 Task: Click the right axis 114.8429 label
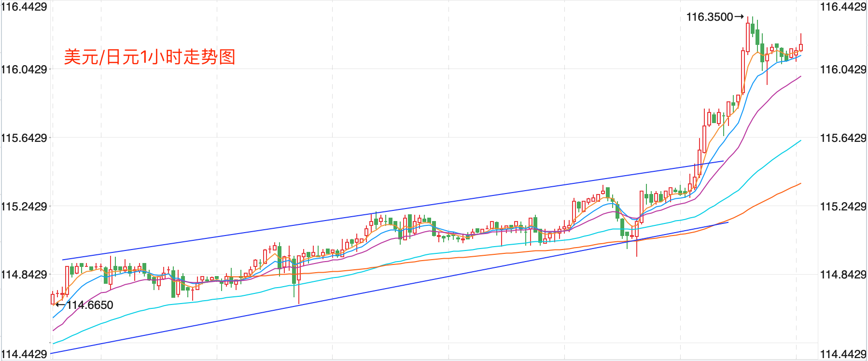tap(843, 275)
